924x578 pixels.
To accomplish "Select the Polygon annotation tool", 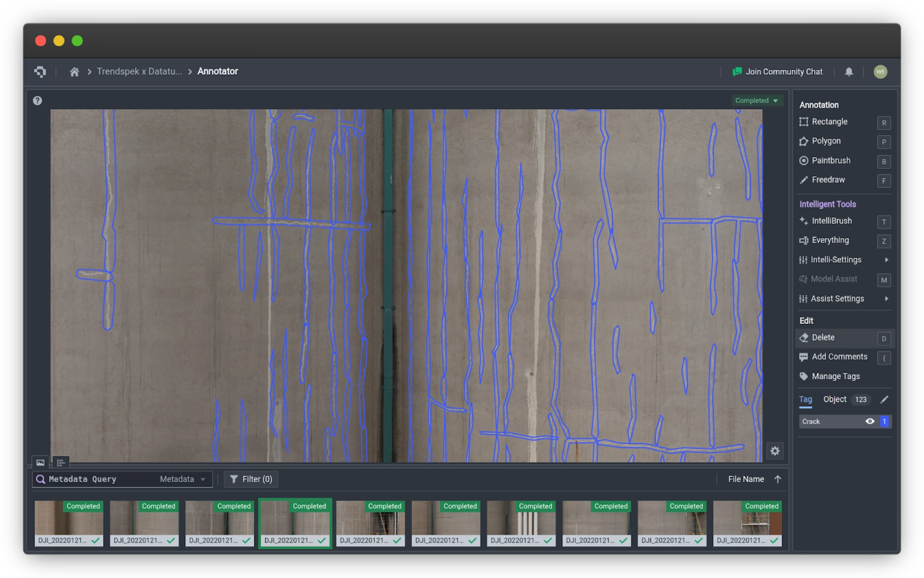I will coord(826,141).
